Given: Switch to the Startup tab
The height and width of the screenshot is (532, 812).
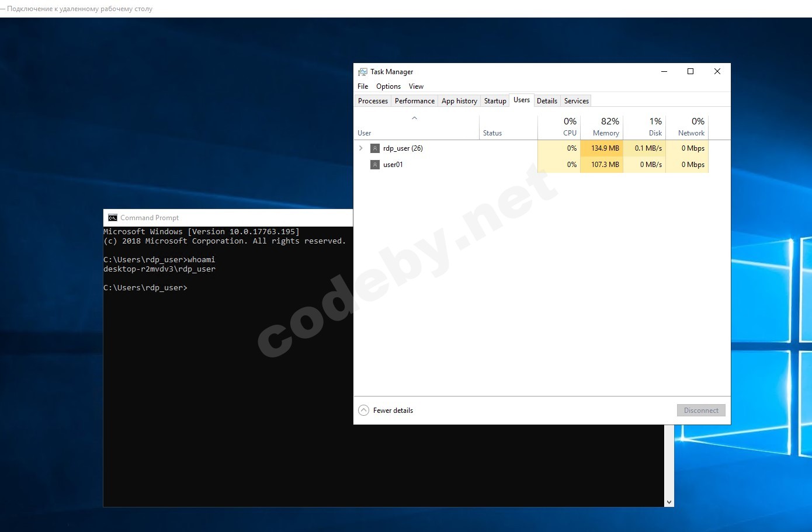Looking at the screenshot, I should tap(495, 101).
